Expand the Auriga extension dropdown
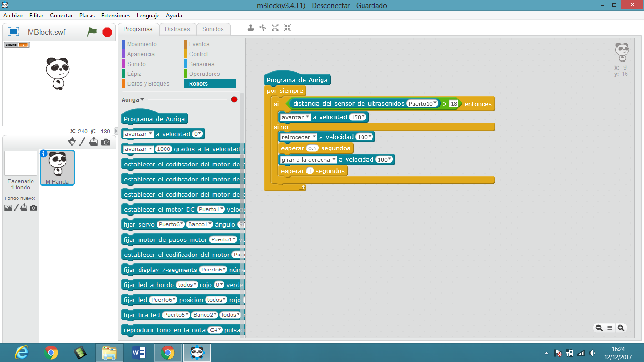 click(142, 99)
